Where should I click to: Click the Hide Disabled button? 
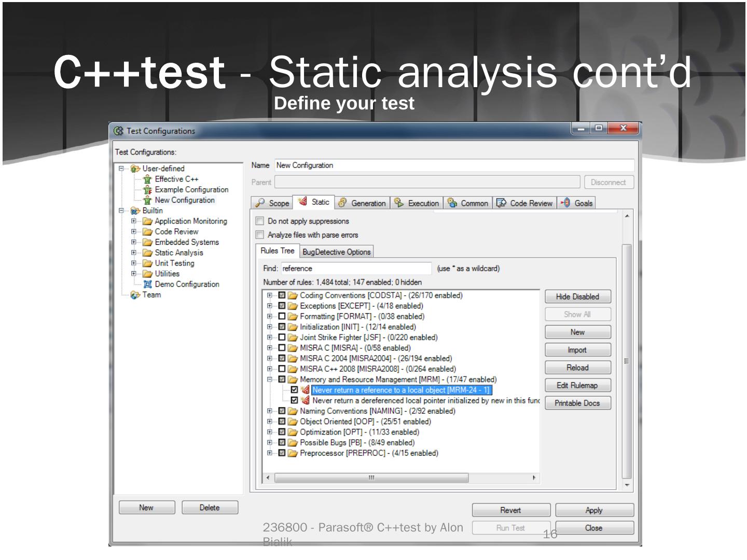577,297
